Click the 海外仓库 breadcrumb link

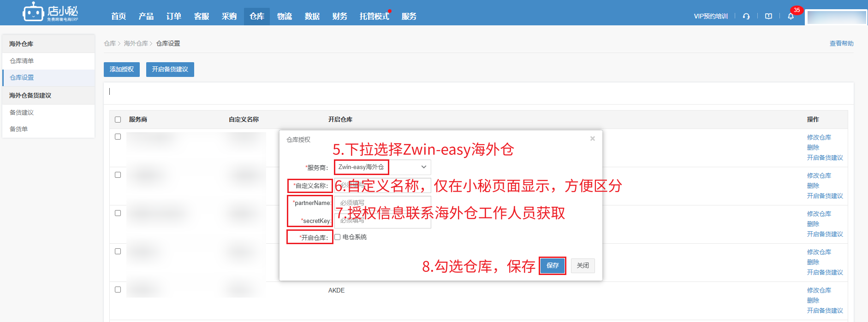point(136,43)
